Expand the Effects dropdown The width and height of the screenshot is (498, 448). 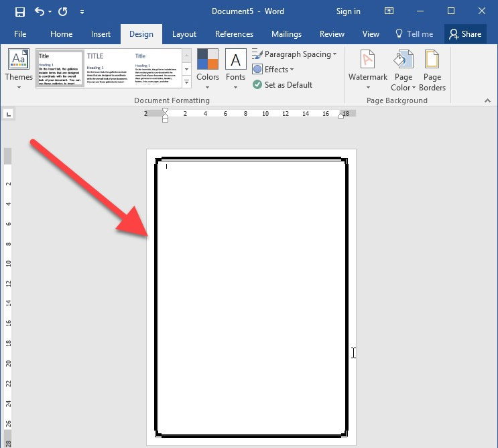click(x=273, y=70)
